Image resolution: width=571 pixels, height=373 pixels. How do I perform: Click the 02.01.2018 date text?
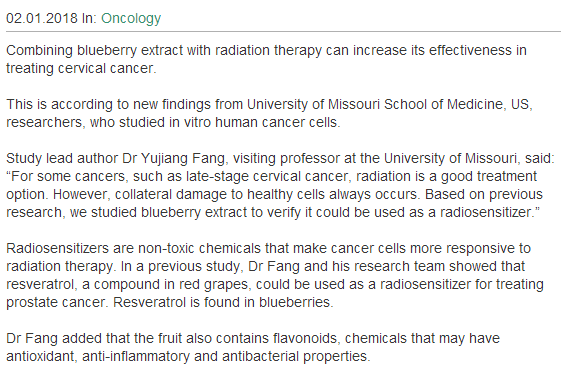tap(42, 18)
